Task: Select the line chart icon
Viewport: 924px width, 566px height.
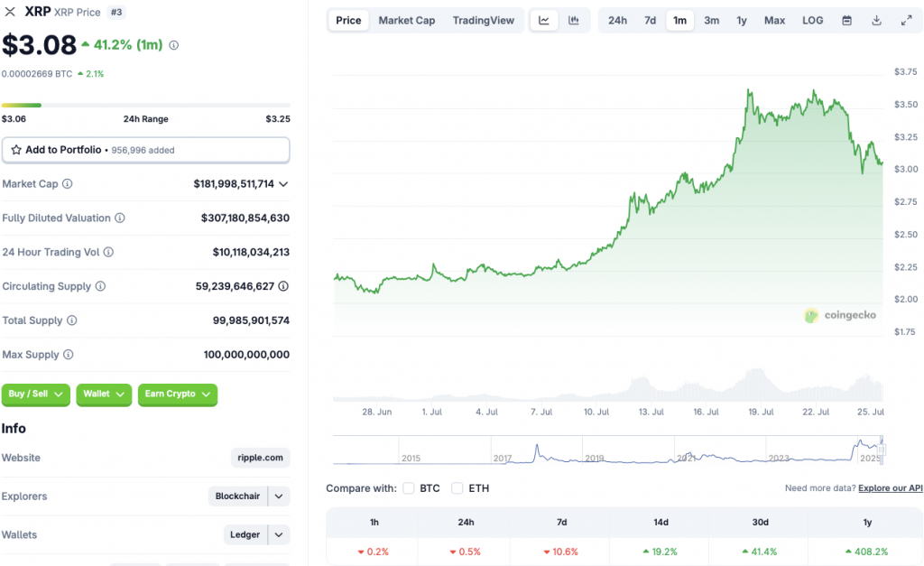Action: [x=545, y=20]
